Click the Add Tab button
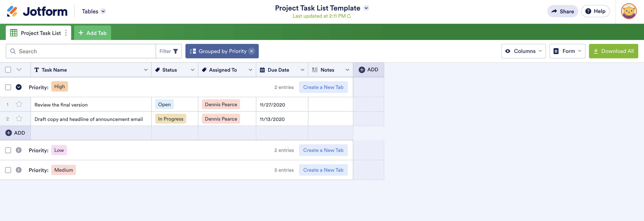 coord(93,33)
